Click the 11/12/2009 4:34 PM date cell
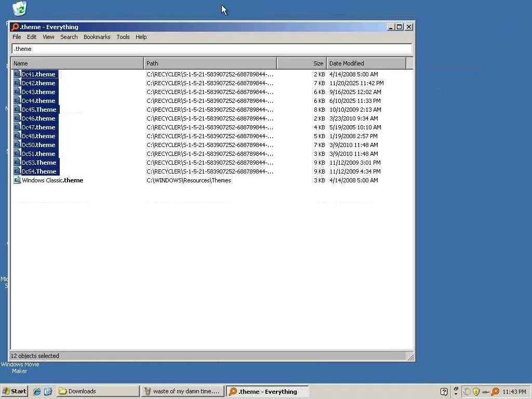 pos(355,171)
